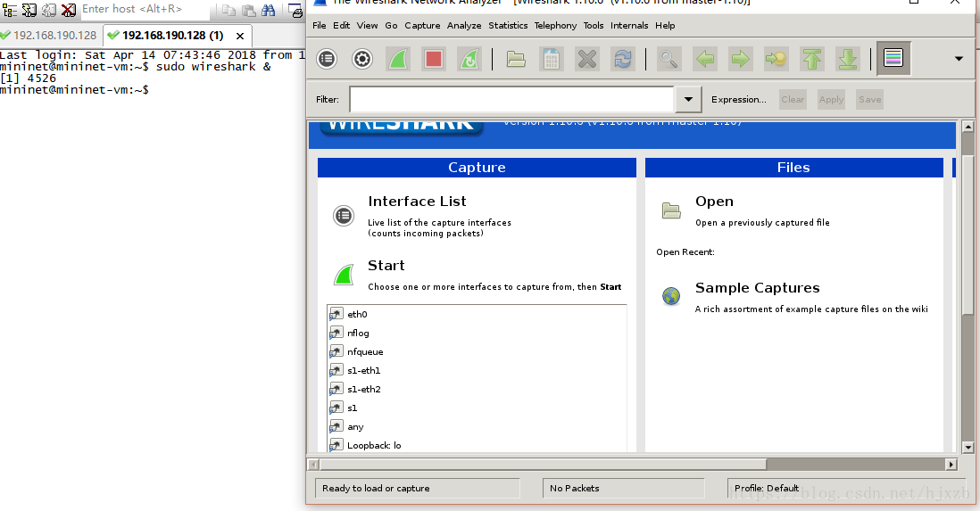Go back in packet history arrow
This screenshot has height=511, width=980.
tap(705, 60)
